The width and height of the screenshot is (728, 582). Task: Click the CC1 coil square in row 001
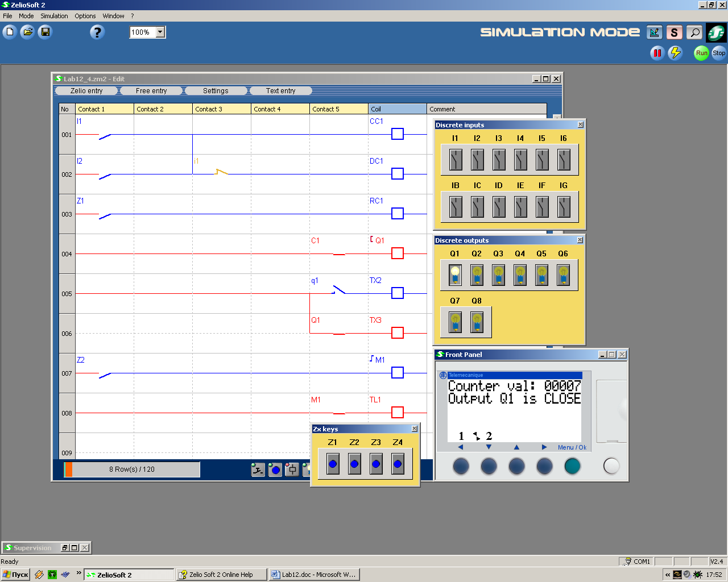tap(398, 134)
